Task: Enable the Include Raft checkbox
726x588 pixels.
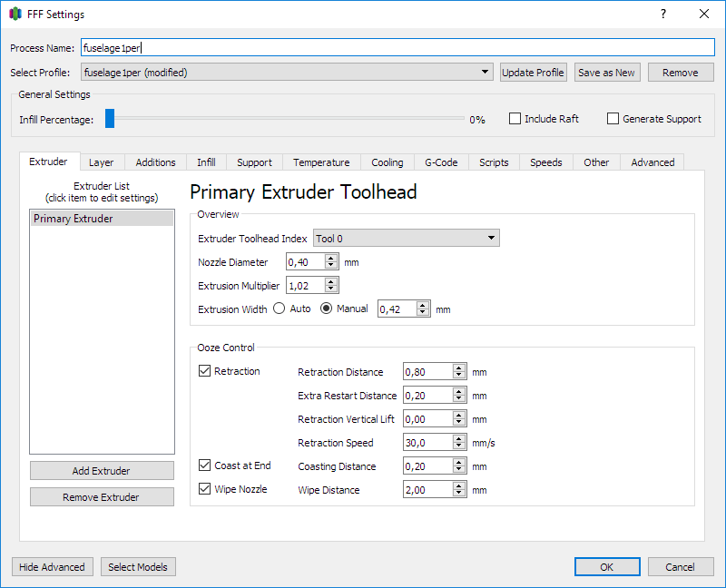Action: (515, 119)
